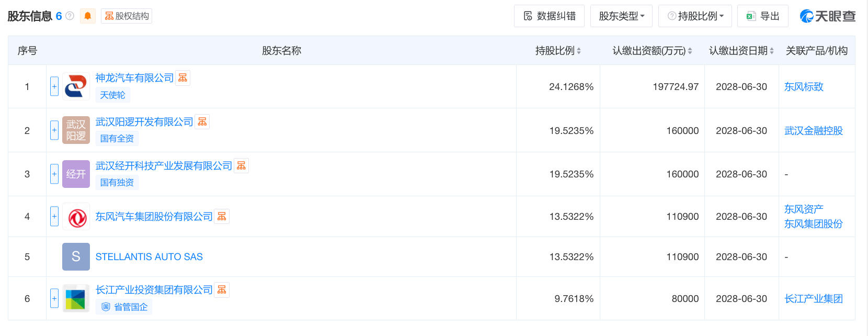Viewport: 868px width, 336px height.
Task: Click equity structure icon beside 东风汽车集团股份有限公司
Action: click(x=222, y=217)
